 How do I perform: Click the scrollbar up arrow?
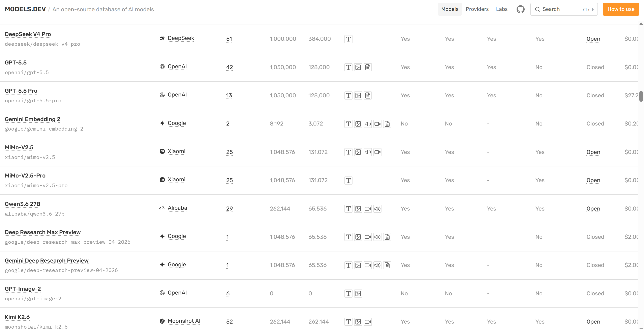[641, 24]
